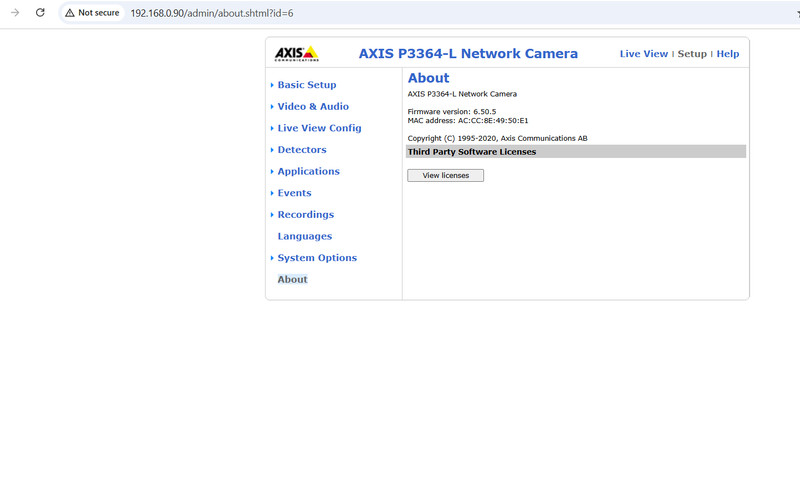The image size is (800, 485).
Task: Open the Live View link
Action: pos(643,54)
